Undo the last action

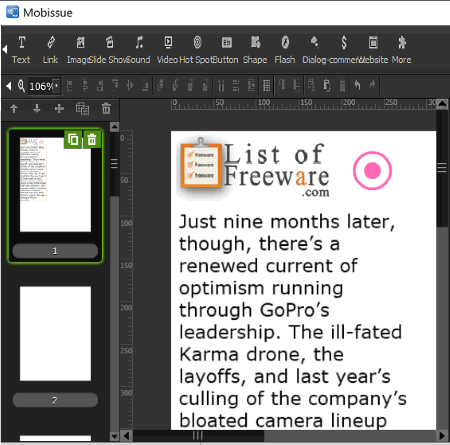coord(357,85)
